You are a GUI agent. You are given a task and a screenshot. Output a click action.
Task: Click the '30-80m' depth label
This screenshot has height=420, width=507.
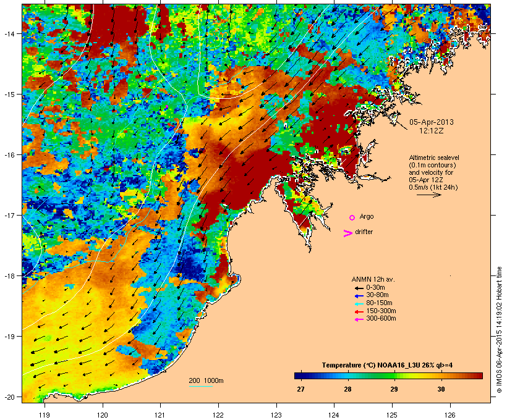point(377,295)
